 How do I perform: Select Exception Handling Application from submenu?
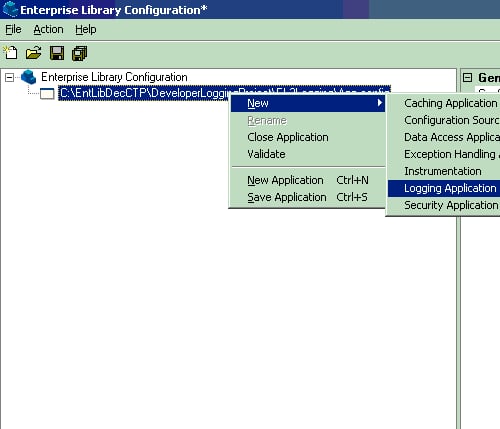point(444,154)
